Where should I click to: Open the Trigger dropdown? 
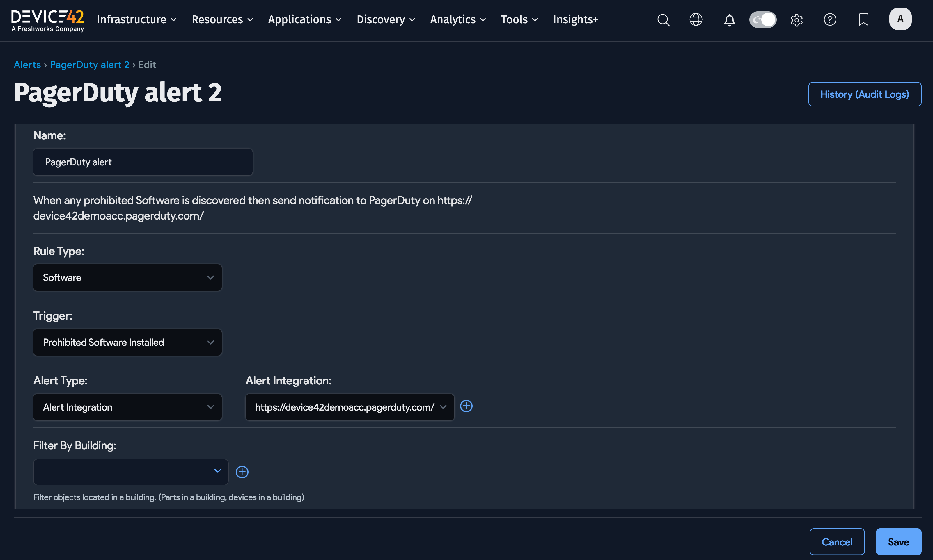pyautogui.click(x=127, y=342)
